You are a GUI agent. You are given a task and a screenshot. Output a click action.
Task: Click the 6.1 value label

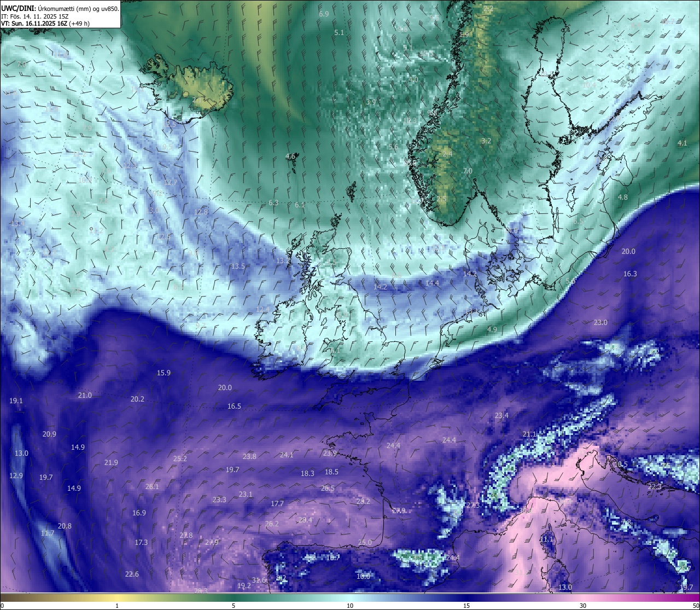point(300,205)
